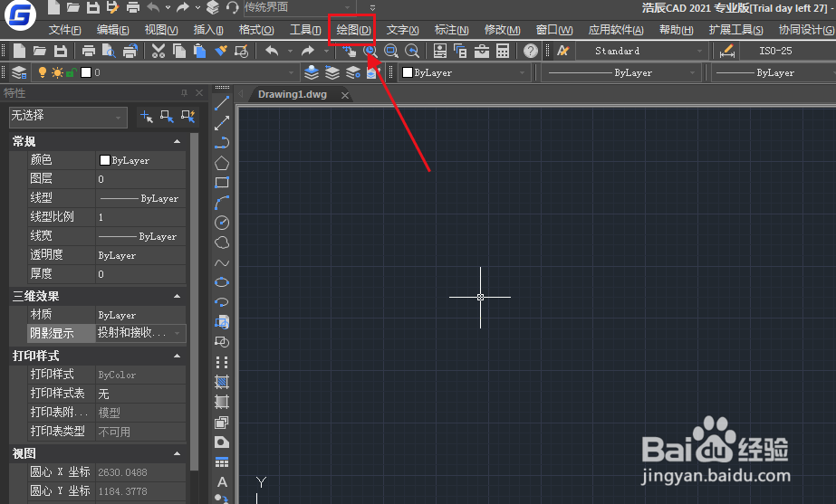Select the Rectangle tool

(x=222, y=182)
